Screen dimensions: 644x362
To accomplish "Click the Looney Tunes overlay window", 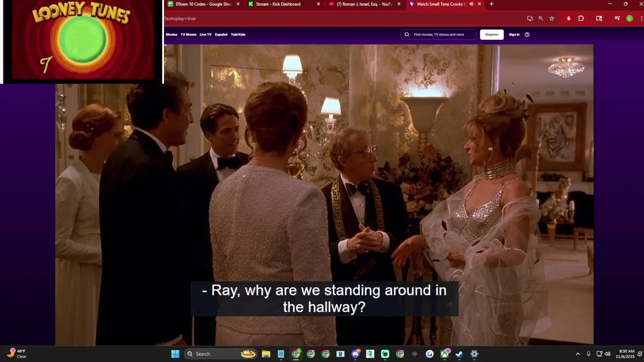I will pos(82,41).
